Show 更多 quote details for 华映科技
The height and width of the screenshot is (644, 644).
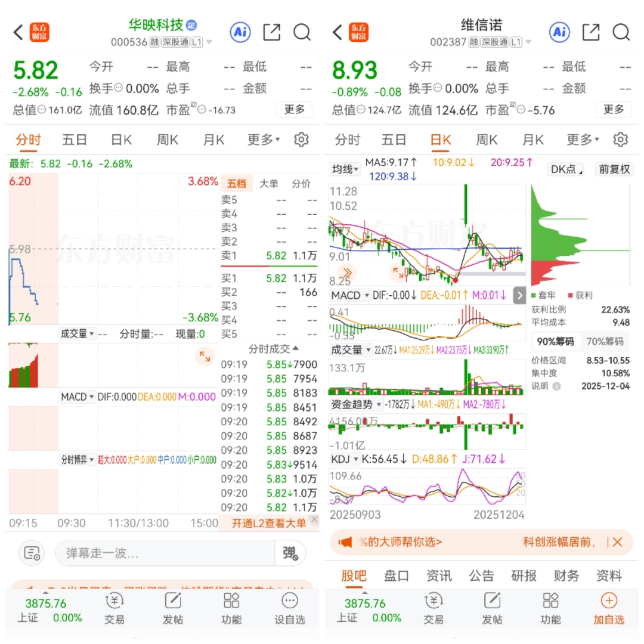coord(295,109)
